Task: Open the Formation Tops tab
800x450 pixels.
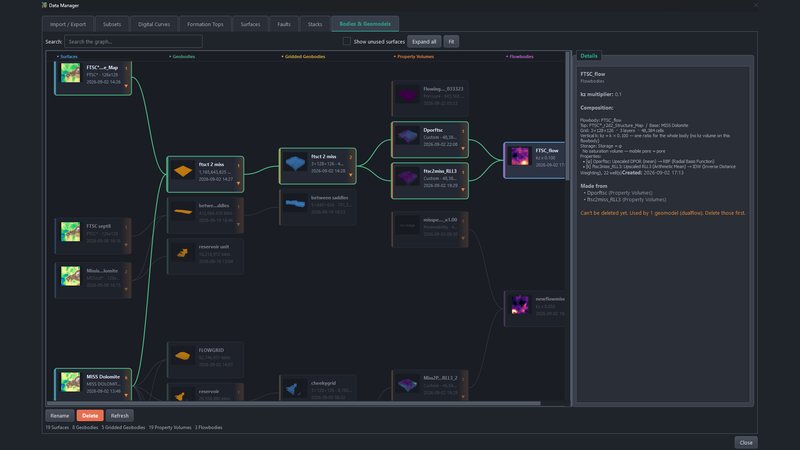Action: [205, 24]
